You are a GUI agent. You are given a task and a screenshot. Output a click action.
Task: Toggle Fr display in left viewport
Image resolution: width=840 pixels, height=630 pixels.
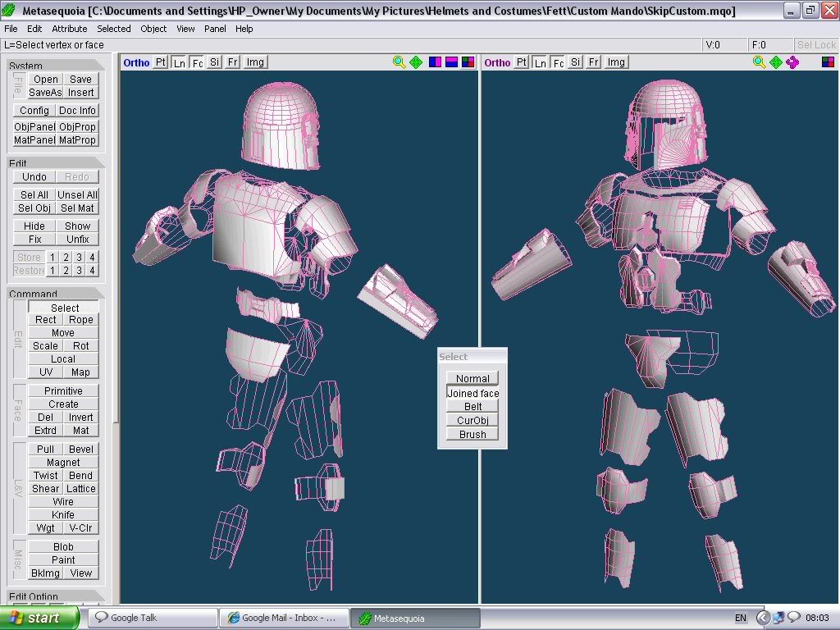tap(232, 62)
